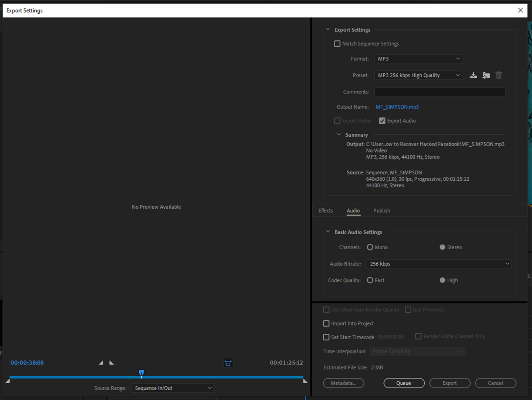This screenshot has width=532, height=400.
Task: Switch to the Publish tab
Action: point(381,210)
